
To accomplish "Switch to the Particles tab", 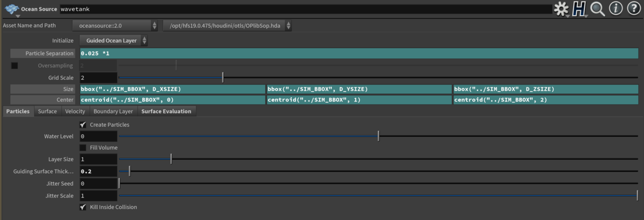I will tap(18, 111).
